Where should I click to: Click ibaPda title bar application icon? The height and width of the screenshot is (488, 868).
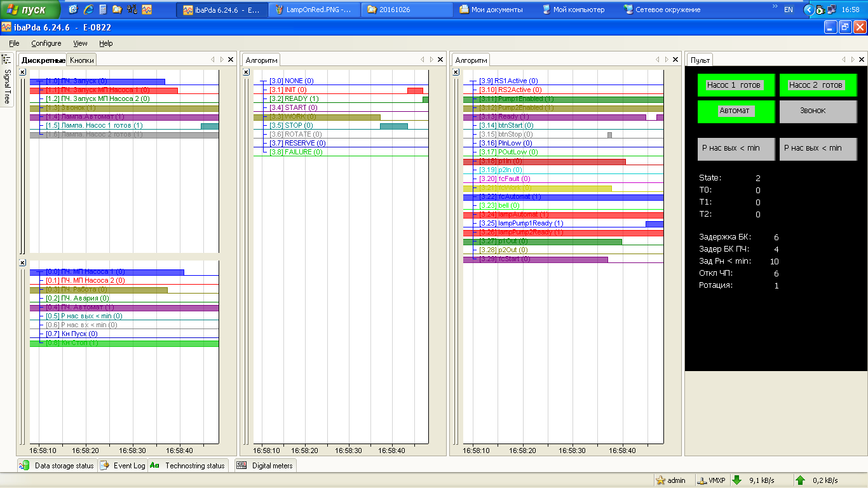(x=6, y=27)
